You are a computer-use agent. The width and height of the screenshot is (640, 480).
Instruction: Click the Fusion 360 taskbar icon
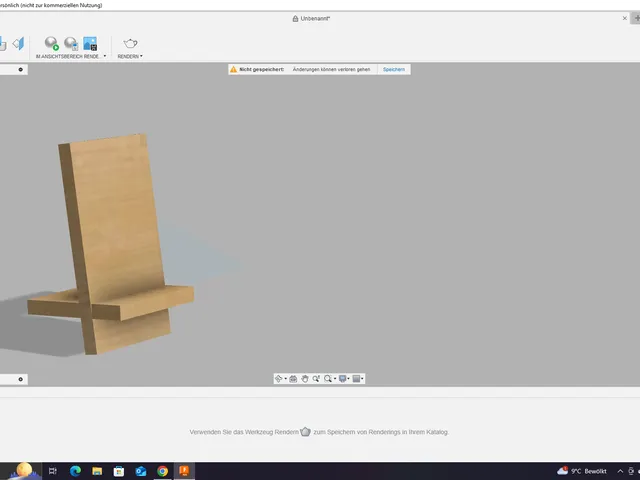[x=184, y=471]
